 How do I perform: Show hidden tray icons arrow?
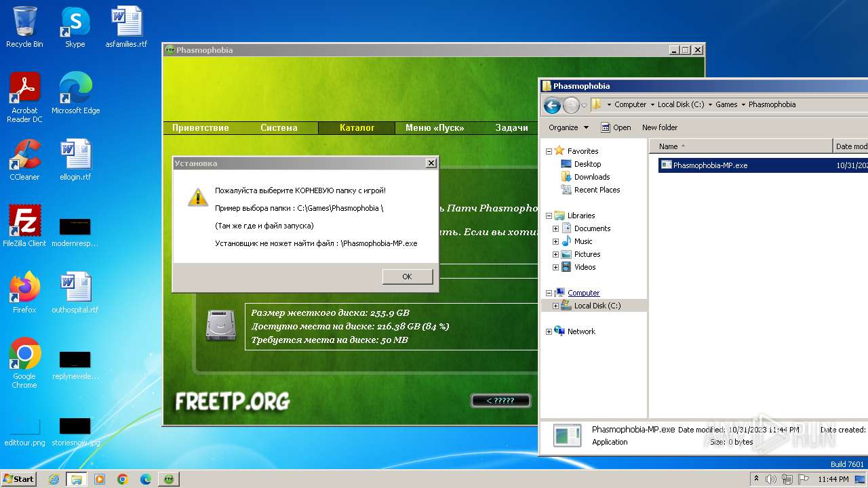pos(756,479)
